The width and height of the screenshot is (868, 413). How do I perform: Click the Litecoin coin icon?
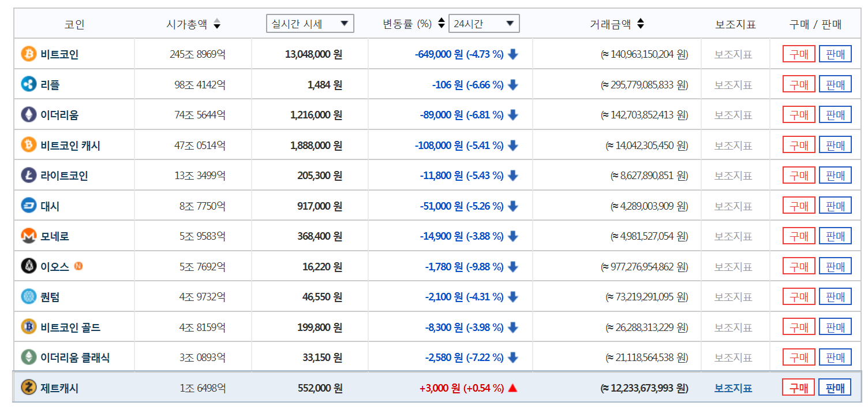click(28, 176)
